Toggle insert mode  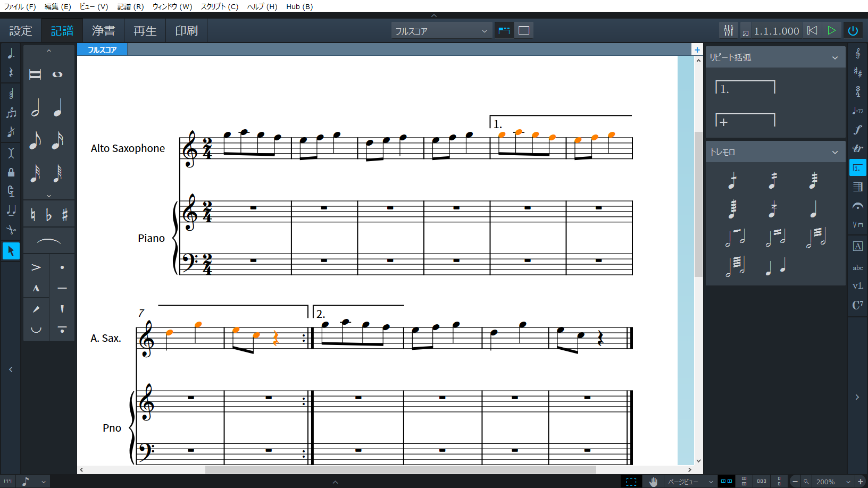tap(11, 153)
